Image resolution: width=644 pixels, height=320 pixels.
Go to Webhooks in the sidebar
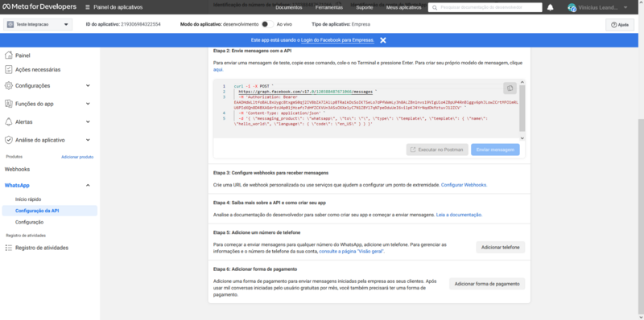pyautogui.click(x=17, y=169)
